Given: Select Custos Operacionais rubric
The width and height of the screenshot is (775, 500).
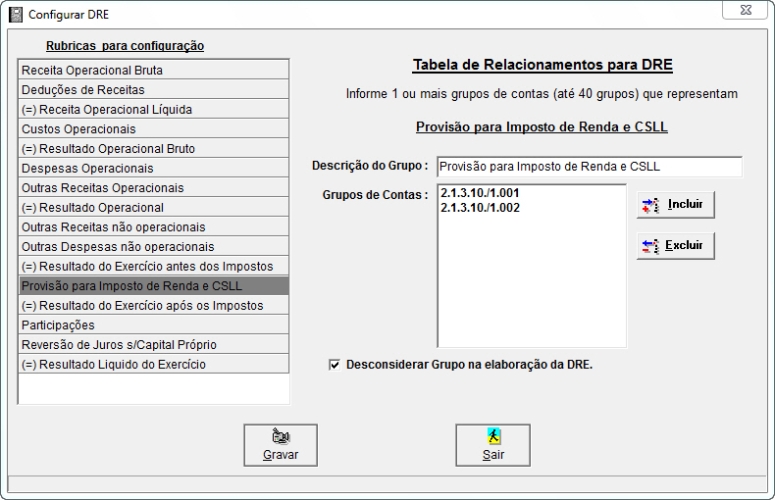Looking at the screenshot, I should [153, 128].
